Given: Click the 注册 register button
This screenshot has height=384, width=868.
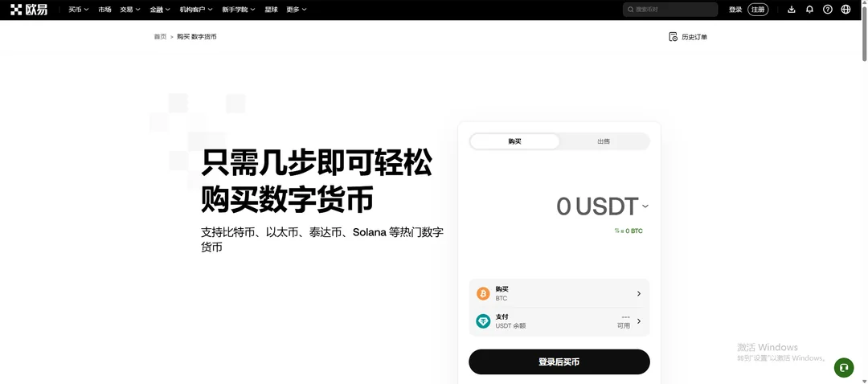Looking at the screenshot, I should click(x=758, y=10).
